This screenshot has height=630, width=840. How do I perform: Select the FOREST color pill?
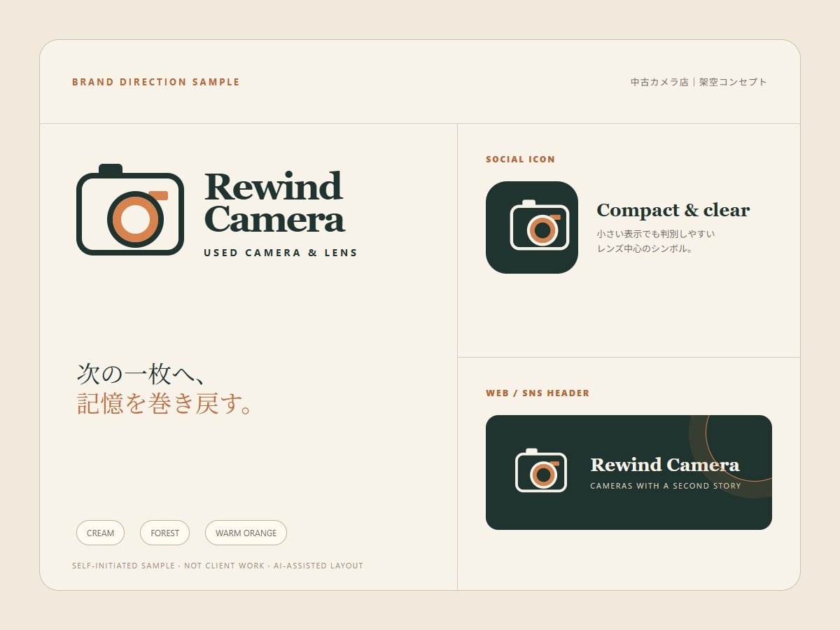click(165, 533)
